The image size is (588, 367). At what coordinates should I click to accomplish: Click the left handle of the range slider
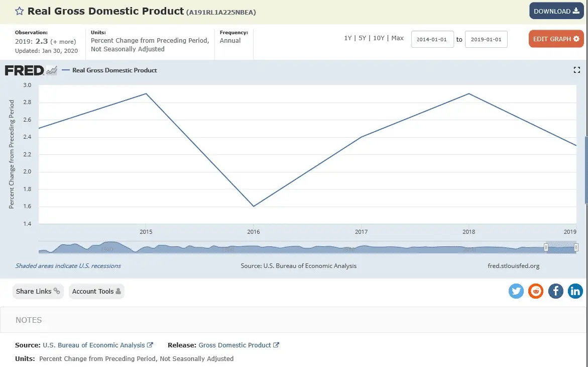(546, 247)
